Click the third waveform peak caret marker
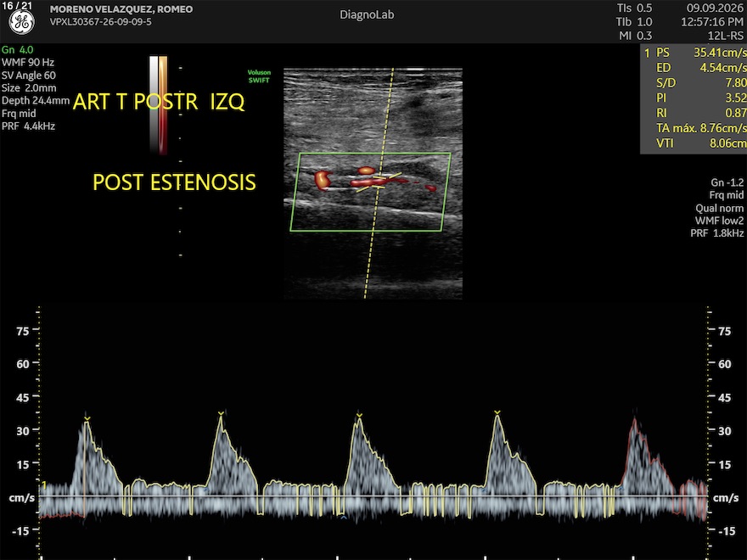The width and height of the screenshot is (747, 560). tap(359, 416)
